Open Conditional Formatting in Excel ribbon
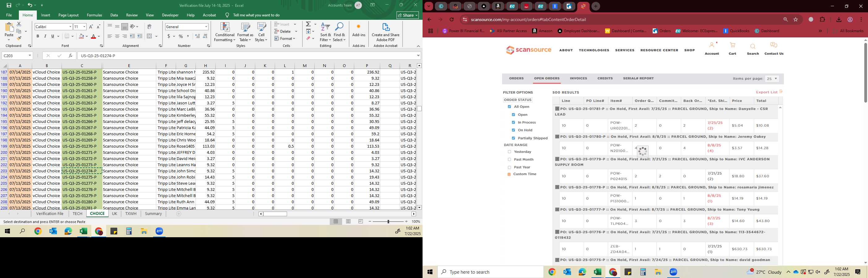 [225, 32]
